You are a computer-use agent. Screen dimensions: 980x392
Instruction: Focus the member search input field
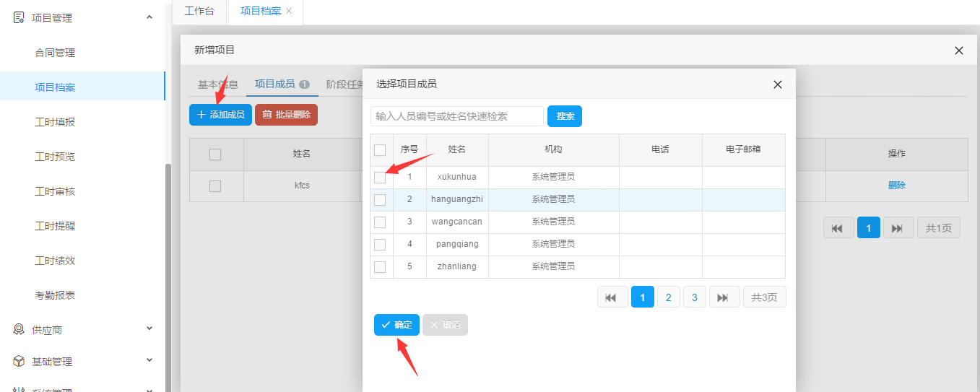pos(456,116)
